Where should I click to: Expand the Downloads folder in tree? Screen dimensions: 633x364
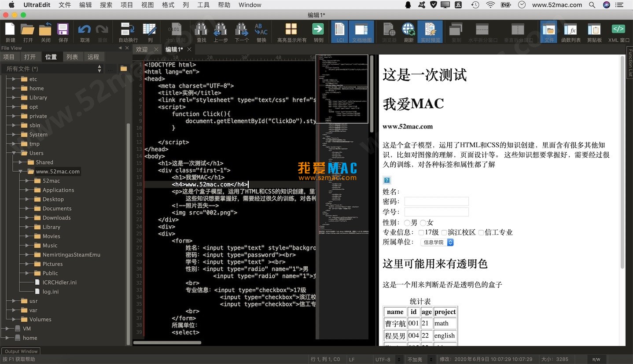point(27,218)
